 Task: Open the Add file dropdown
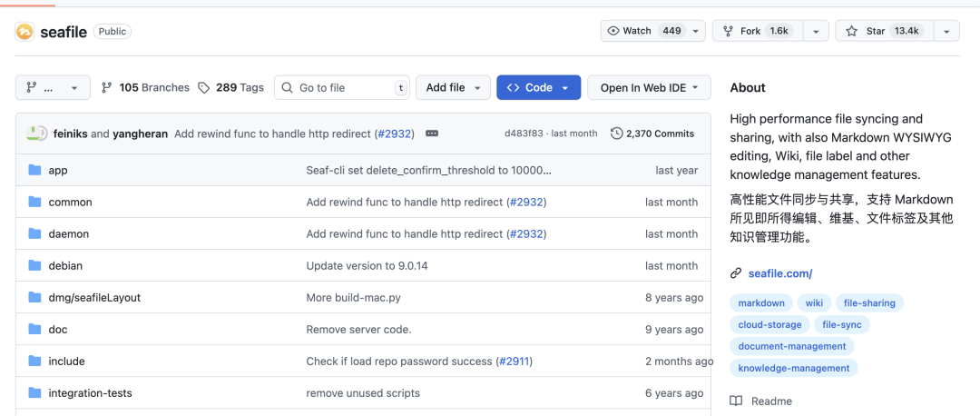tap(453, 87)
